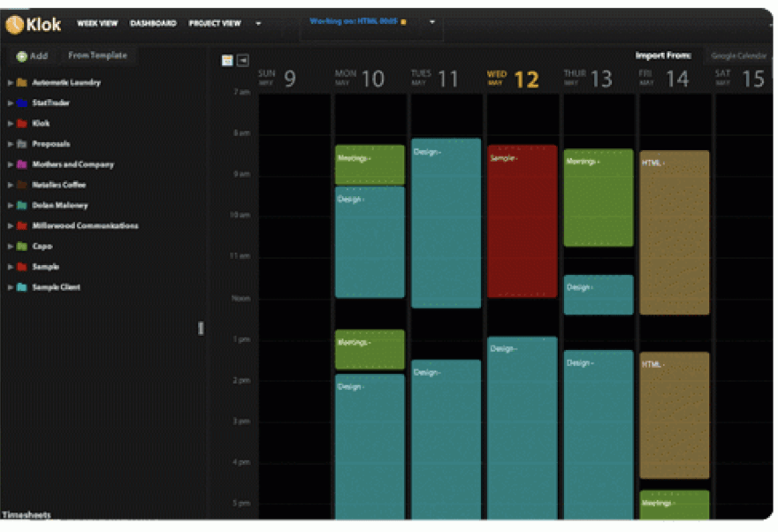Click the calendar date picker icon
Image resolution: width=778 pixels, height=532 pixels.
tap(227, 60)
